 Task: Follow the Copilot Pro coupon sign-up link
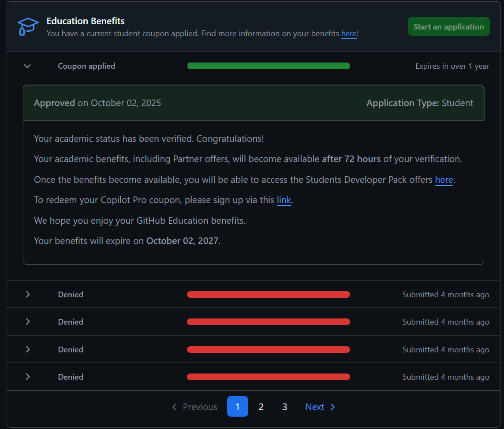point(284,200)
